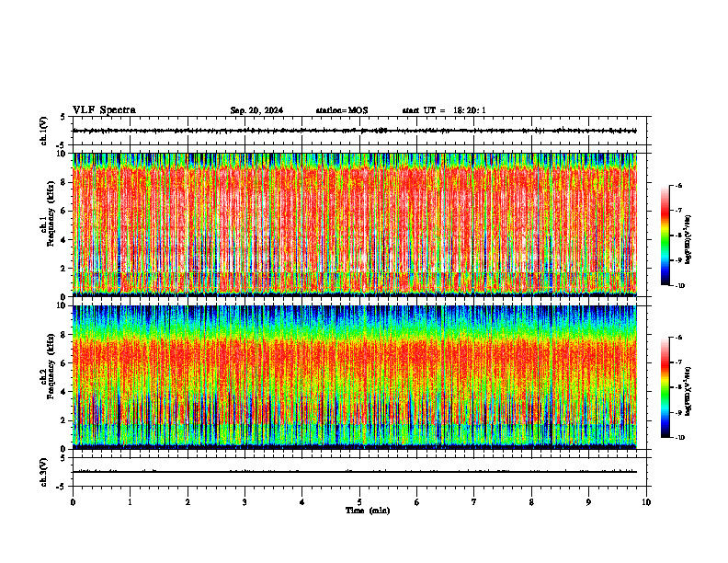Click inside the ch.1 spectrogram panel
The width and height of the screenshot is (728, 563).
point(355,224)
